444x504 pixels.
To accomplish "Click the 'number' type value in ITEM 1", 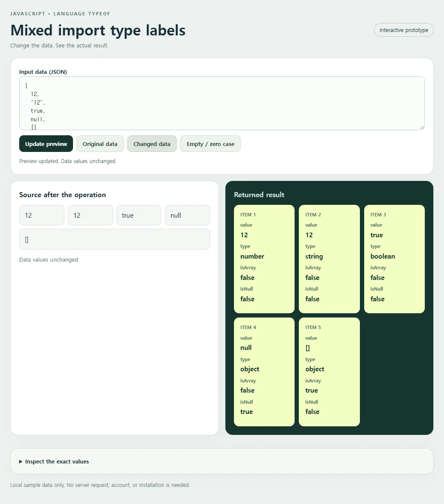I will [252, 256].
